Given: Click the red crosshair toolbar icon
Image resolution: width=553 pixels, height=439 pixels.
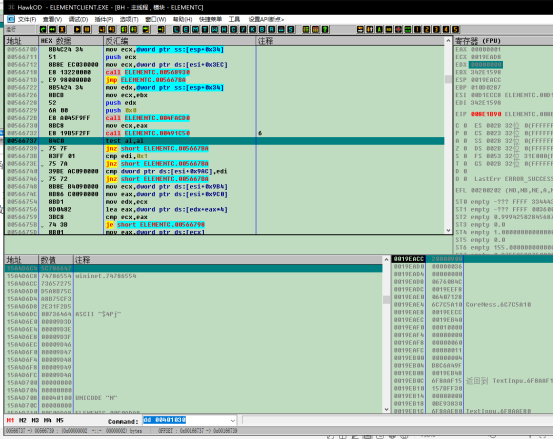Looking at the screenshot, I should [x=398, y=30].
